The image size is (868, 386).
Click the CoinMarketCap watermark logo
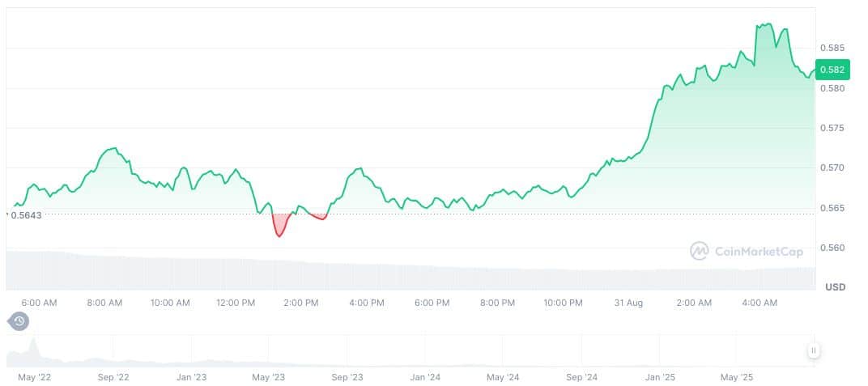[x=746, y=251]
